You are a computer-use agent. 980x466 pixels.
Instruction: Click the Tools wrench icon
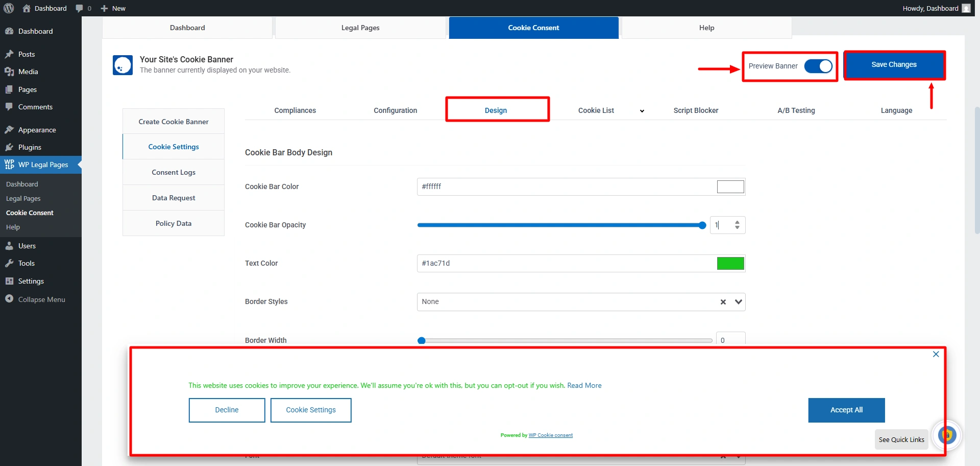(x=9, y=263)
